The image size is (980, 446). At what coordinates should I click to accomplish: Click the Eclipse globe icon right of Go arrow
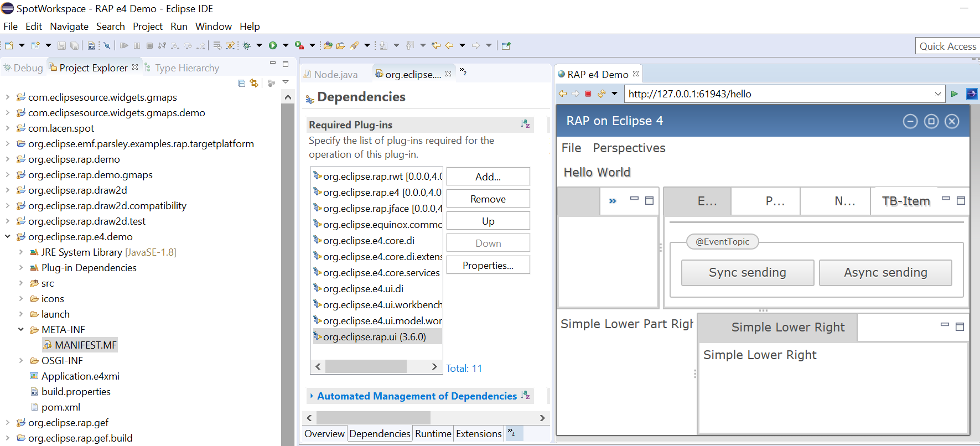(972, 94)
